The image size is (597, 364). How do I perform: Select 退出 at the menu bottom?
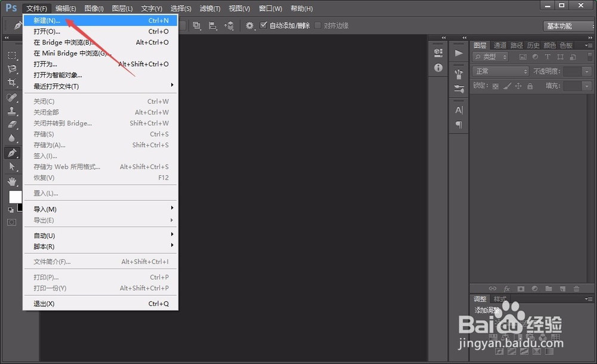coord(45,303)
